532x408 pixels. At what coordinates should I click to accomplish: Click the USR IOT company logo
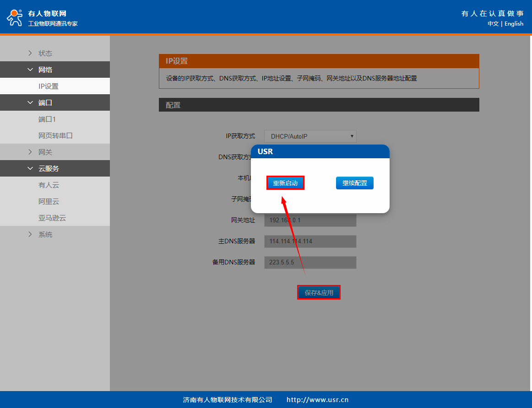[x=14, y=17]
